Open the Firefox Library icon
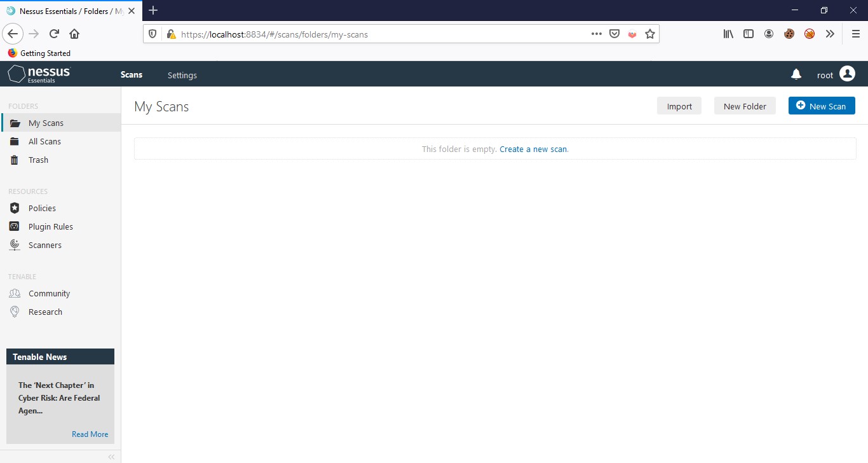The image size is (868, 463). click(728, 34)
